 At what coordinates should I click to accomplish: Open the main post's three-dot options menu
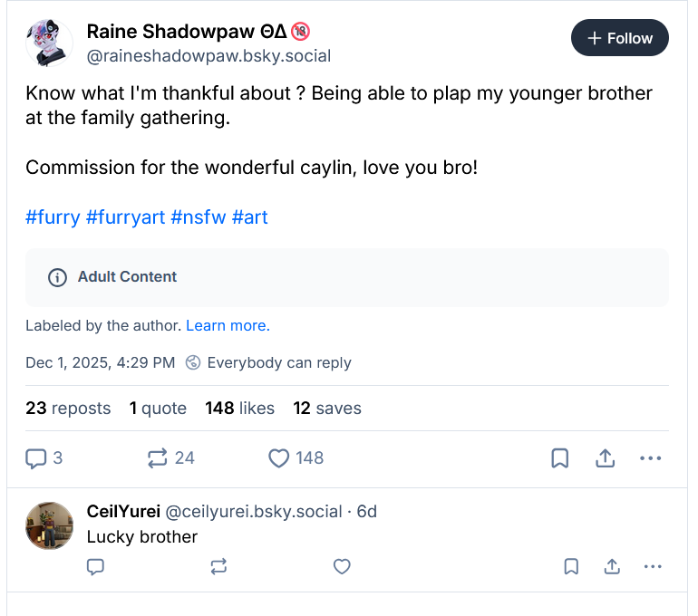coord(650,458)
